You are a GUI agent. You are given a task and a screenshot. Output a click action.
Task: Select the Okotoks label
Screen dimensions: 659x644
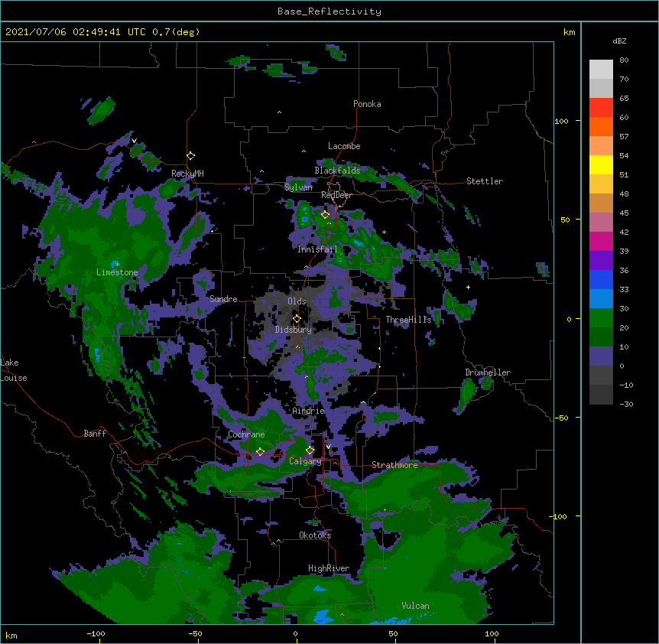[315, 535]
